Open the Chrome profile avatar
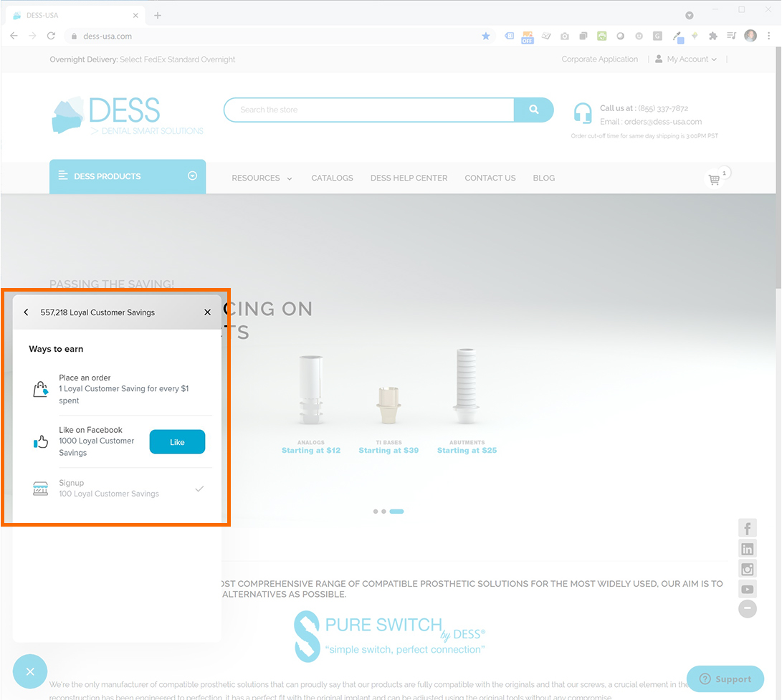The width and height of the screenshot is (782, 700). click(x=750, y=35)
